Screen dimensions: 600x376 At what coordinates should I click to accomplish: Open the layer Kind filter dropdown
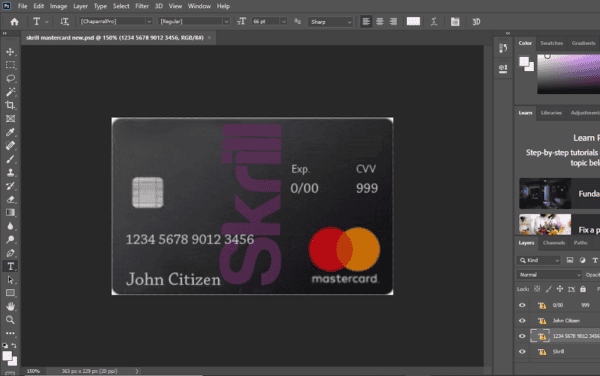[x=539, y=260]
